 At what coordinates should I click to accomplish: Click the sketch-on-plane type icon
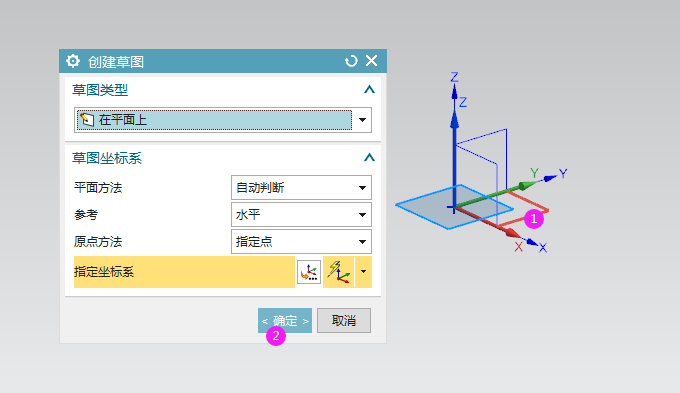[87, 119]
